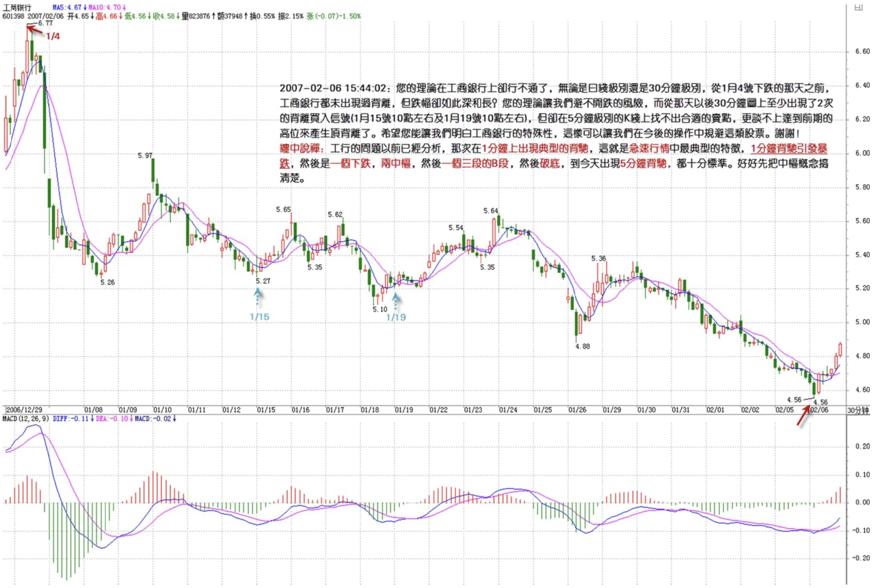
Task: Click the blue dashed arrow above 1/19
Action: [396, 301]
